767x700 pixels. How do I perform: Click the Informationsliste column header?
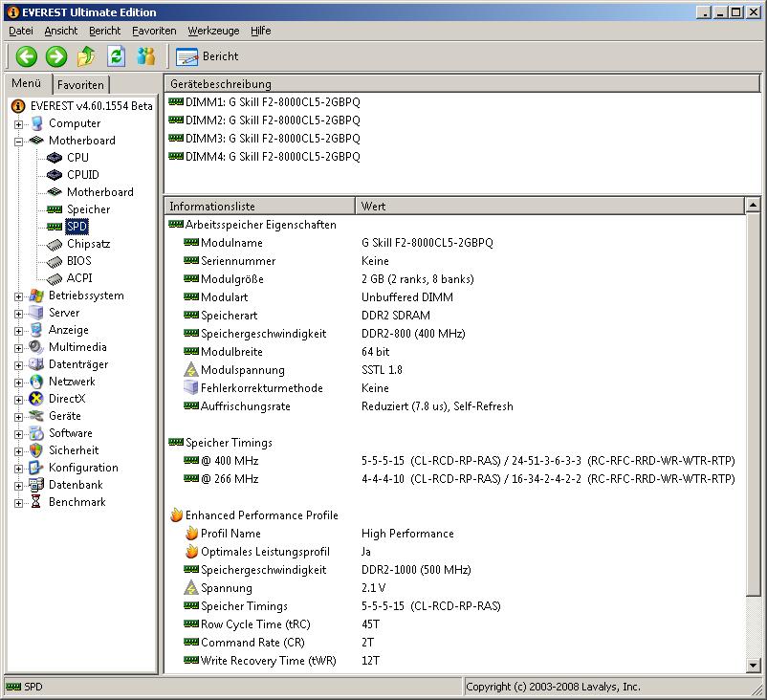pyautogui.click(x=260, y=207)
